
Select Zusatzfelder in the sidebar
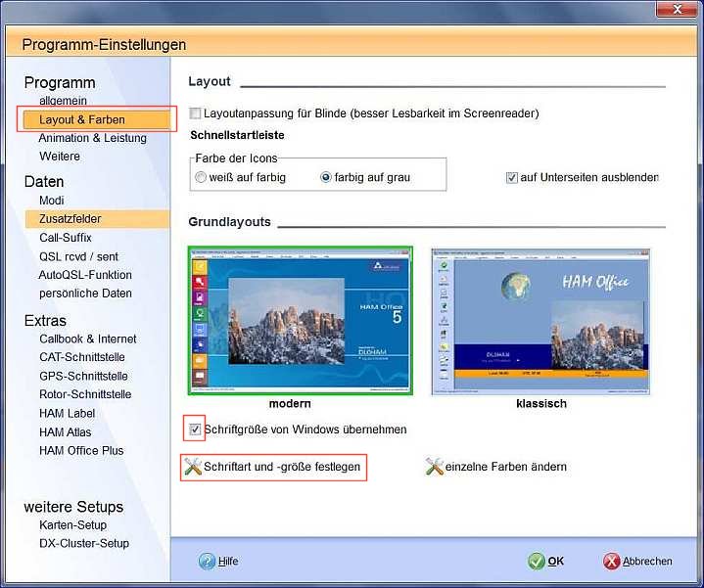coord(97,219)
